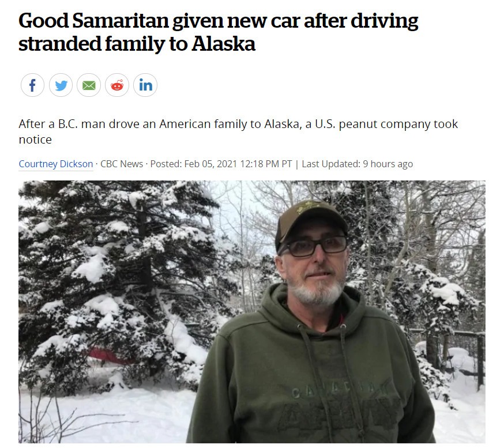Click the CBC News byline text

tap(122, 164)
